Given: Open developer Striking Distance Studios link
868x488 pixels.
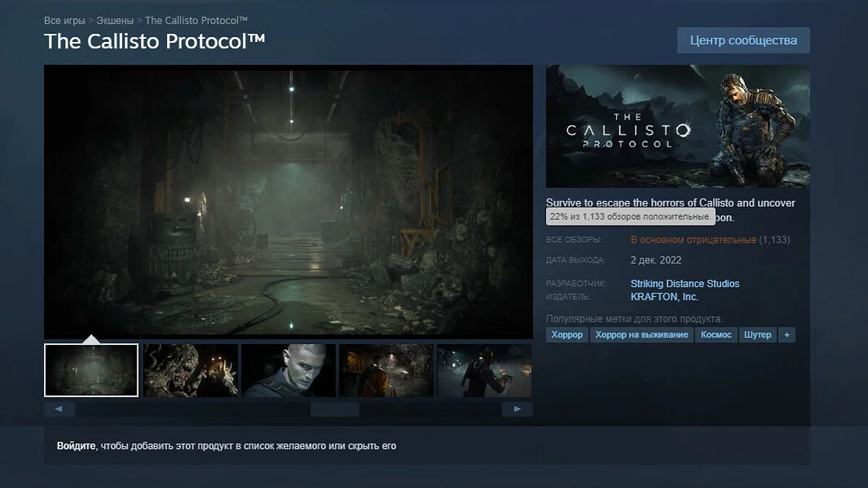Looking at the screenshot, I should [x=685, y=284].
